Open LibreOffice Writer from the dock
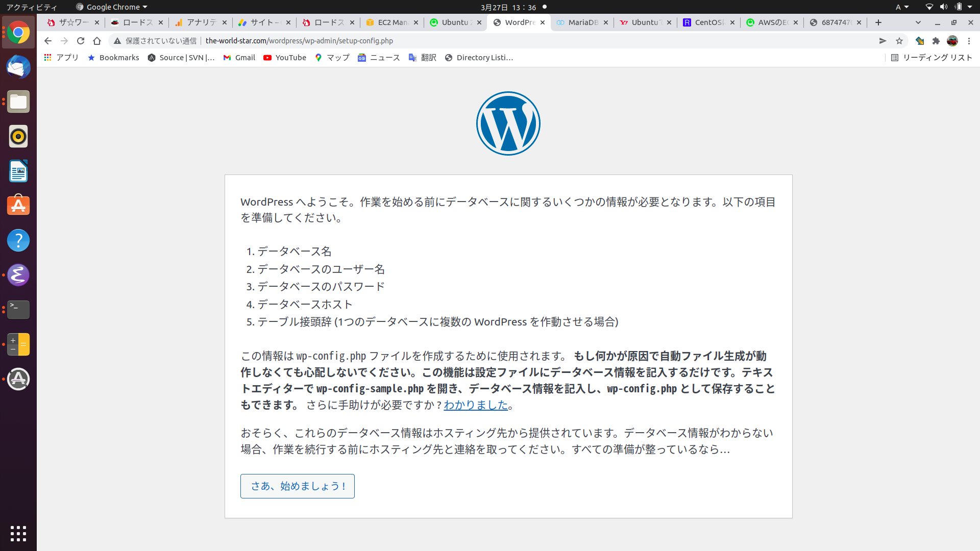Viewport: 980px width, 551px height. [x=18, y=171]
